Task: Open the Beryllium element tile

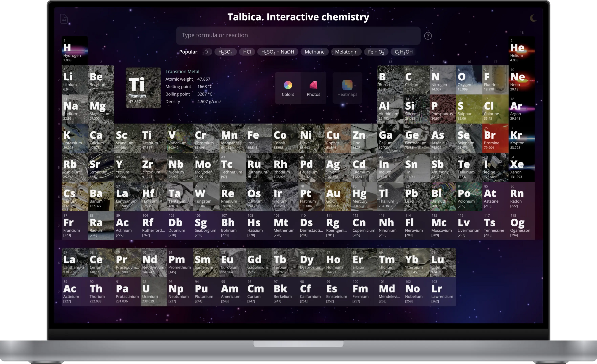Action: pyautogui.click(x=101, y=80)
